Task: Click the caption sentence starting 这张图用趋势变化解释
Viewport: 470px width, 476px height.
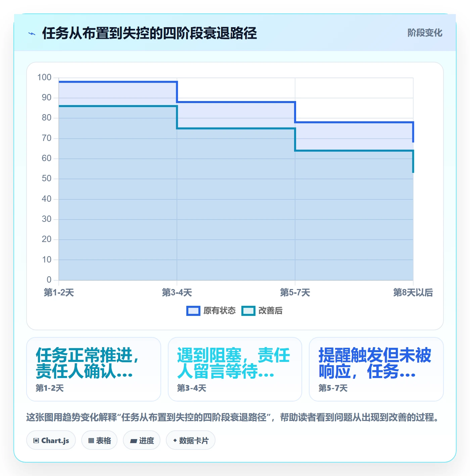Action: (x=233, y=417)
